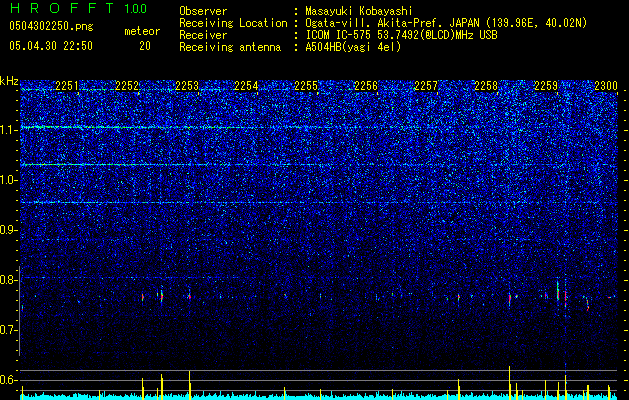Click the 2255 time marker
The width and height of the screenshot is (629, 400).
tap(306, 86)
